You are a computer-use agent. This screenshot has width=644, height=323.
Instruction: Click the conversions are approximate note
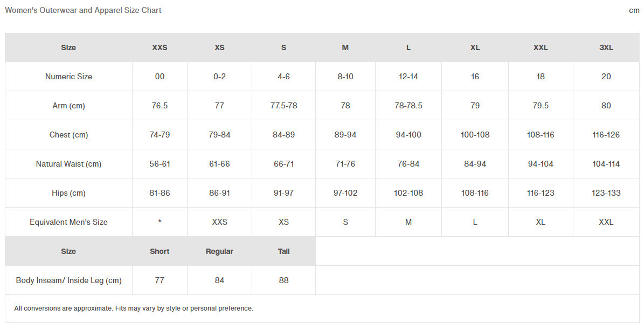click(134, 308)
